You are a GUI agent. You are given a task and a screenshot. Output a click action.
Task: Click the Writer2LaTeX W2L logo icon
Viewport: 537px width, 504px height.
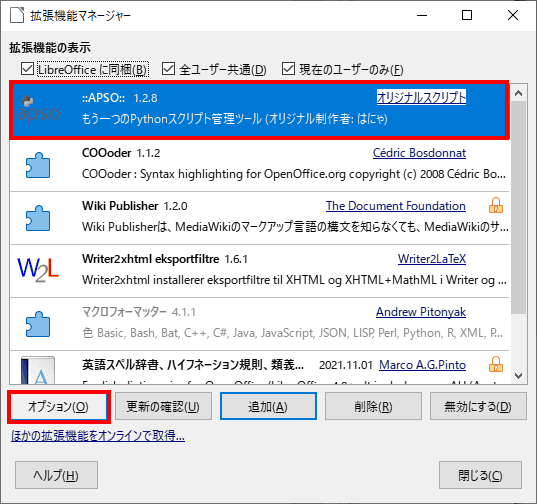[x=38, y=270]
